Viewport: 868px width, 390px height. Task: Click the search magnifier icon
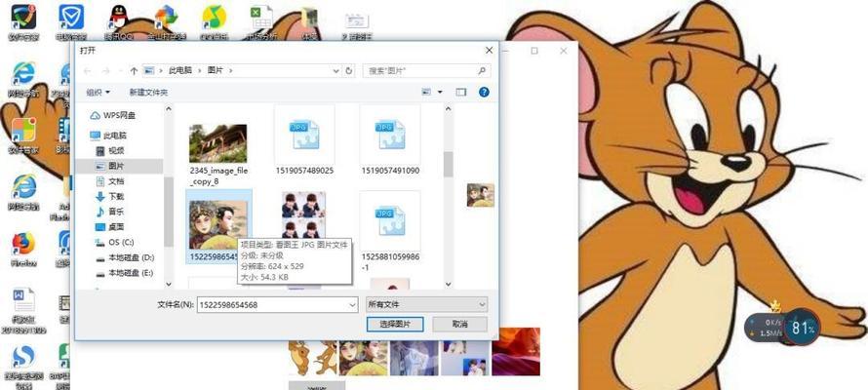click(482, 71)
